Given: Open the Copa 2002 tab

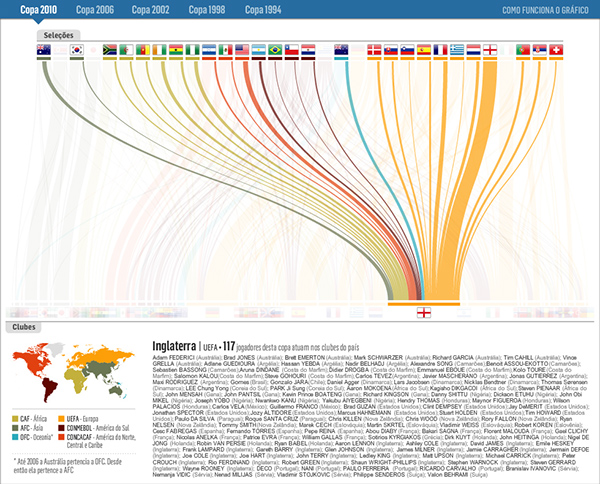Looking at the screenshot, I should tap(150, 10).
